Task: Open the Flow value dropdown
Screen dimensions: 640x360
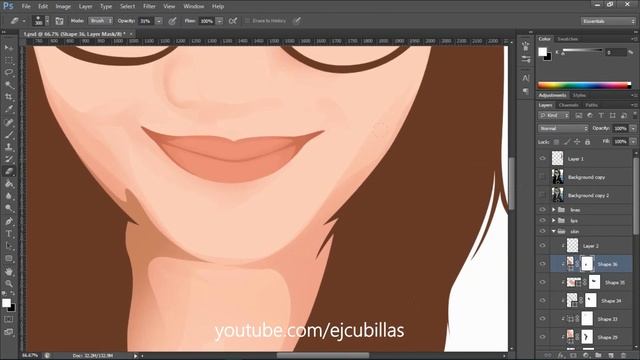Action: click(x=220, y=21)
